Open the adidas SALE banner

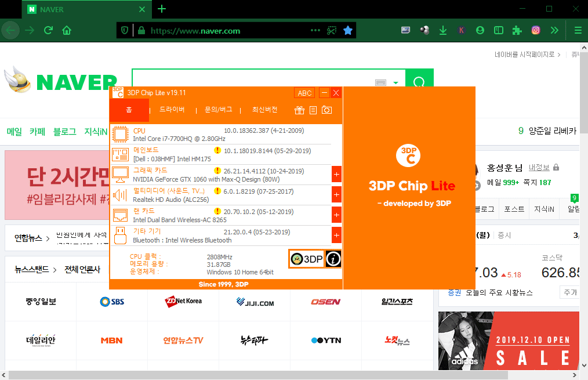coord(509,341)
